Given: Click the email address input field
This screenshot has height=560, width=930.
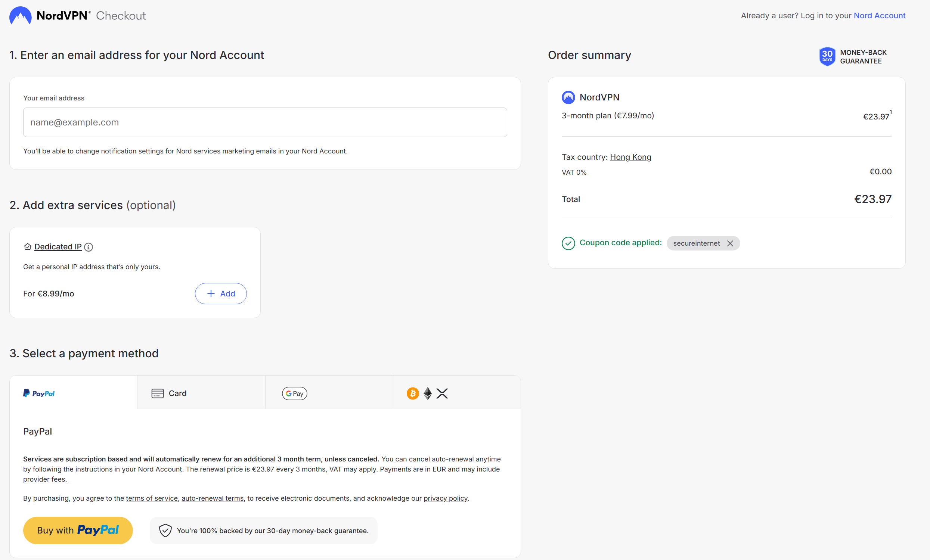Looking at the screenshot, I should point(265,122).
